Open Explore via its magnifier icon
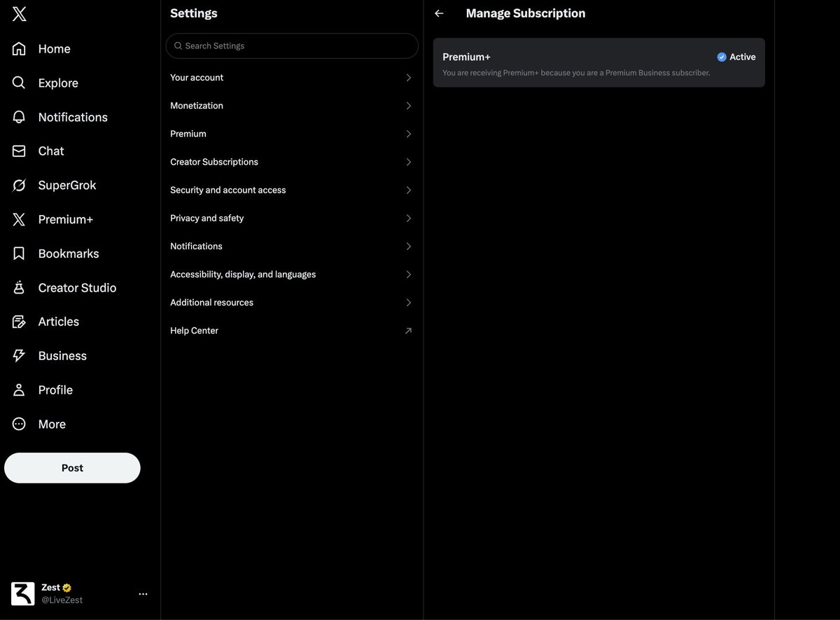The image size is (840, 620). 19,83
